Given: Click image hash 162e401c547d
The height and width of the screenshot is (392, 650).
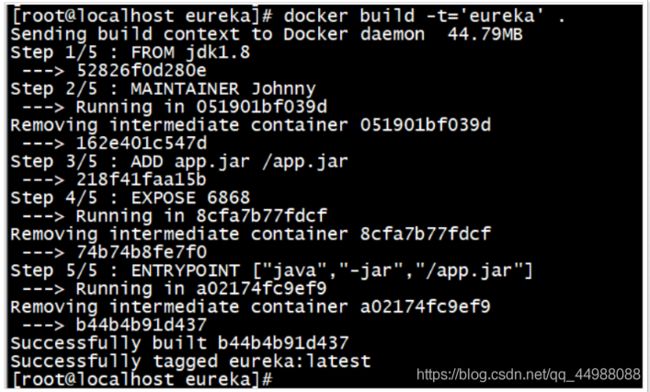Looking at the screenshot, I should click(142, 143).
